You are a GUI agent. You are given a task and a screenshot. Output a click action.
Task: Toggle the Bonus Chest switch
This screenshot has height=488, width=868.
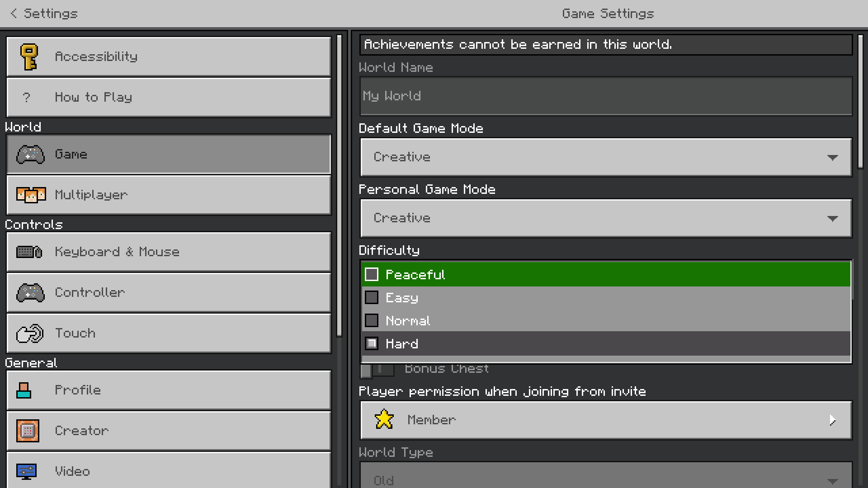(377, 370)
